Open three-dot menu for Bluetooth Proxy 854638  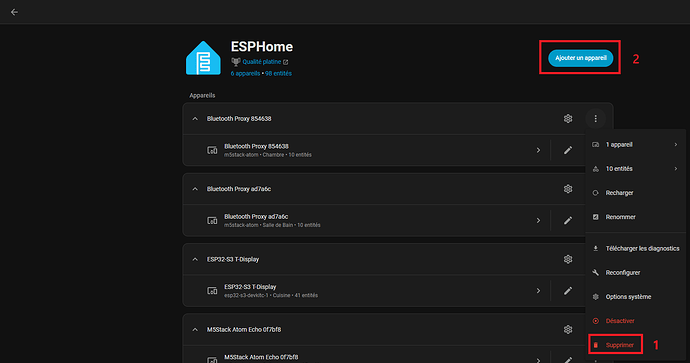[x=595, y=118]
